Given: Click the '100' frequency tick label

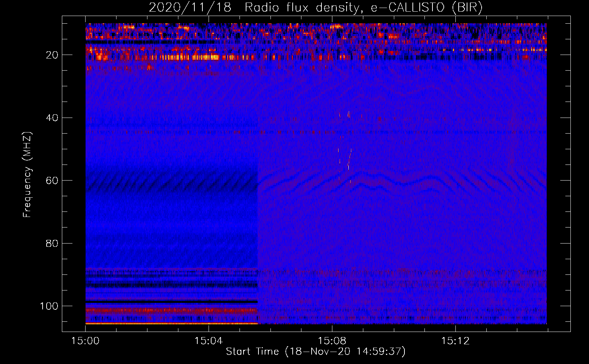Looking at the screenshot, I should [49, 306].
